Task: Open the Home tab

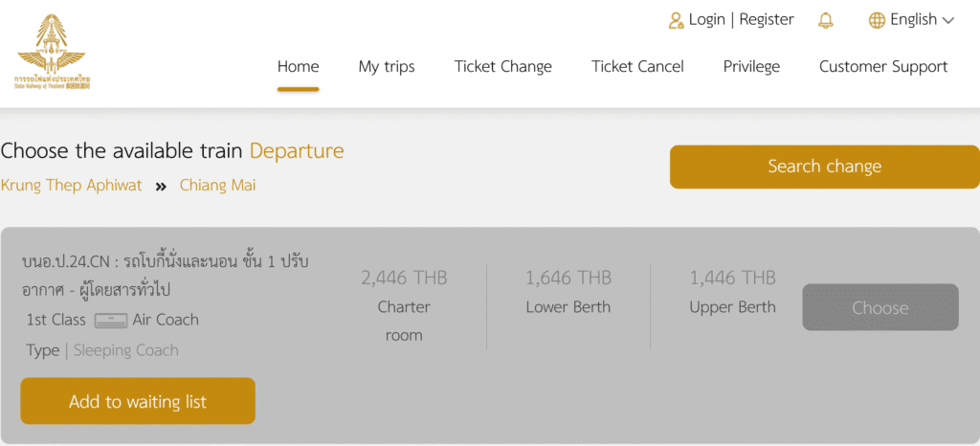Action: click(298, 67)
